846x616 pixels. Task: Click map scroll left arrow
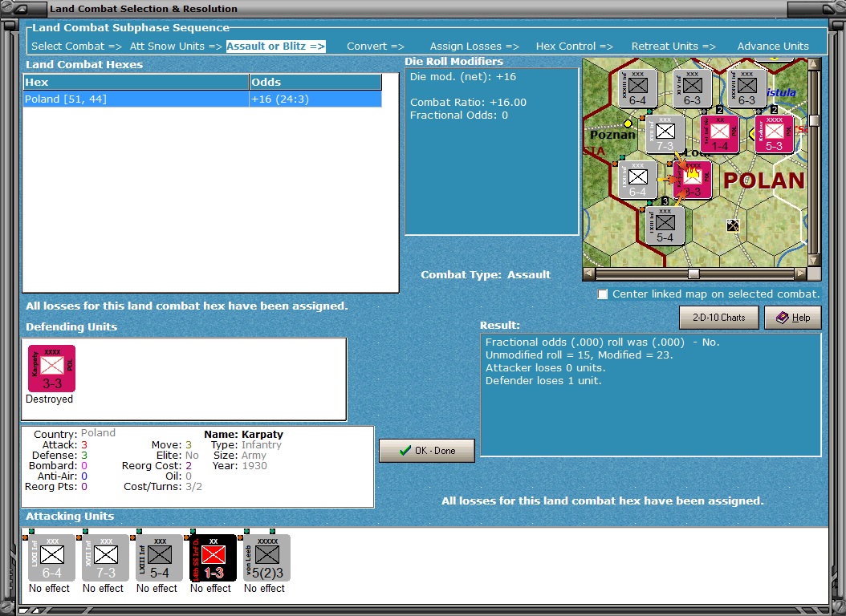(589, 274)
